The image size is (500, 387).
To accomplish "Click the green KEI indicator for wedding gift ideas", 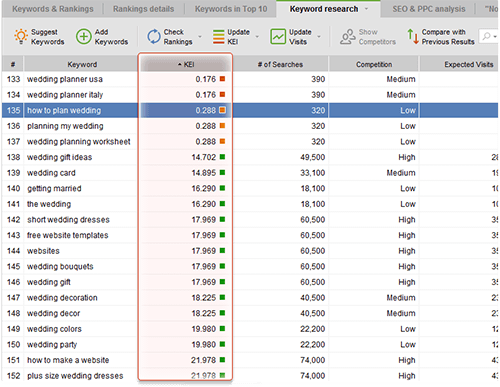I will click(x=222, y=157).
